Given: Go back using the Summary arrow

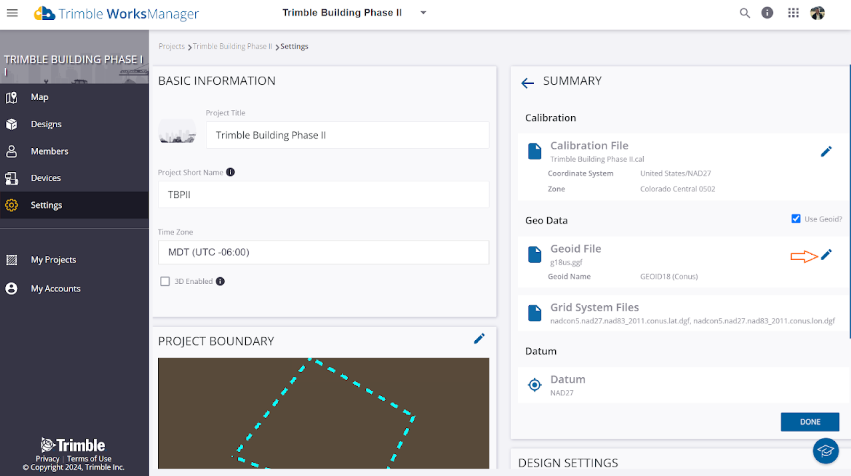Looking at the screenshot, I should coord(528,82).
